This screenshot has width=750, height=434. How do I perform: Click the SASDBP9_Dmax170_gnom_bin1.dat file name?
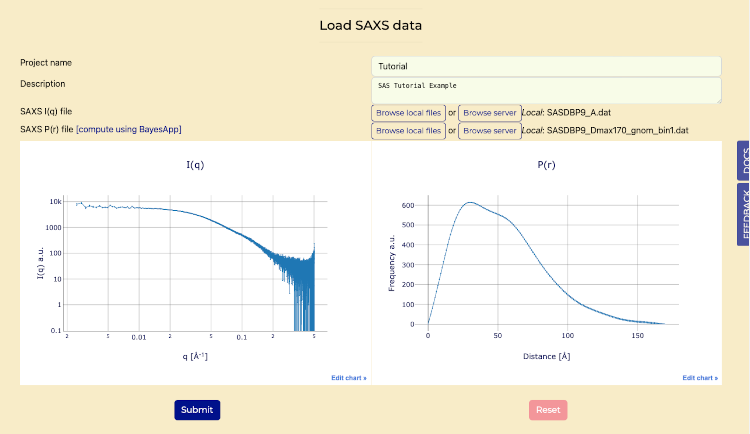point(618,131)
